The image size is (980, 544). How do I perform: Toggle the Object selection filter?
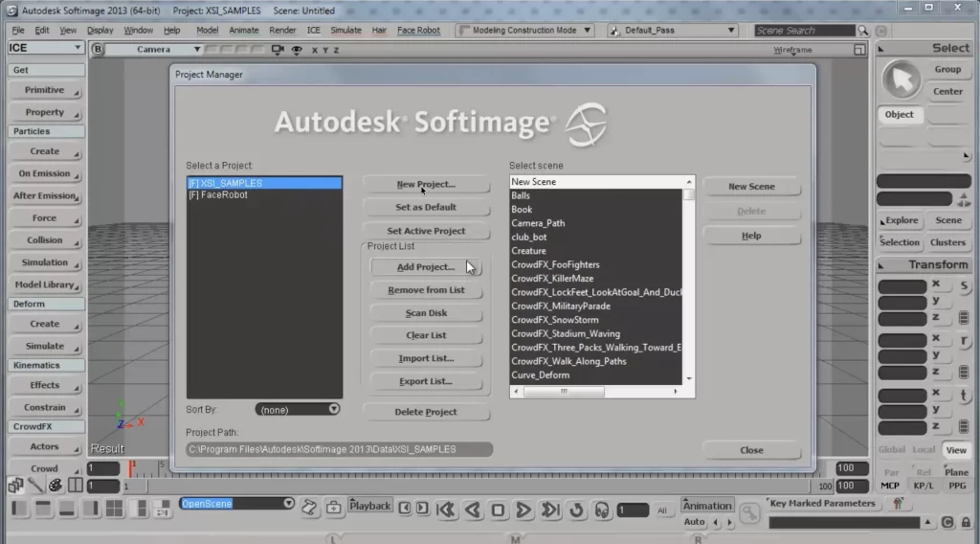(900, 114)
